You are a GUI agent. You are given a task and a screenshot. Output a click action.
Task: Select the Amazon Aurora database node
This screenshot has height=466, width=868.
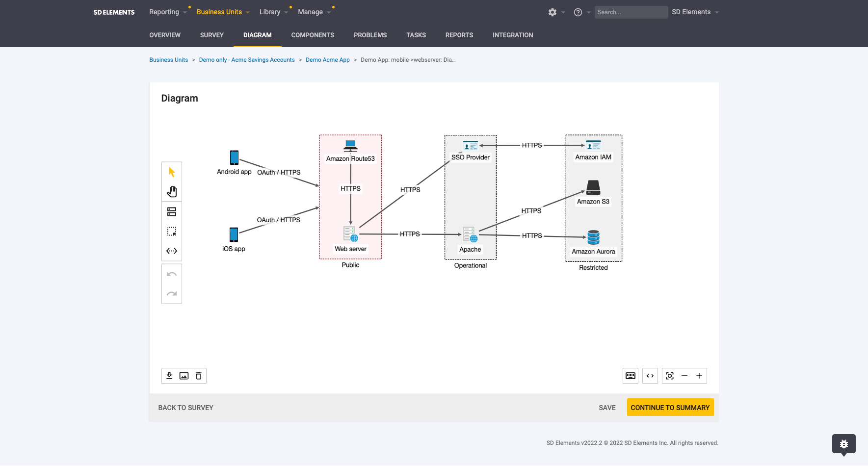click(594, 237)
